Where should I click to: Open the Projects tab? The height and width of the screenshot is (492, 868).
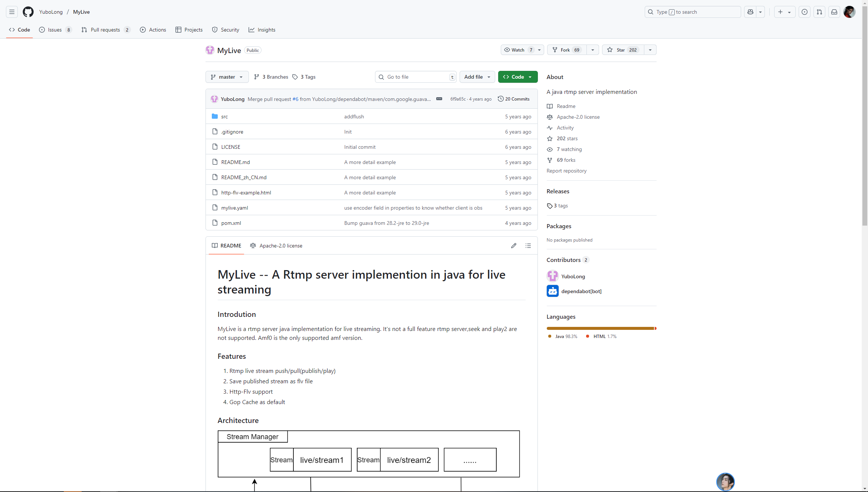[189, 30]
